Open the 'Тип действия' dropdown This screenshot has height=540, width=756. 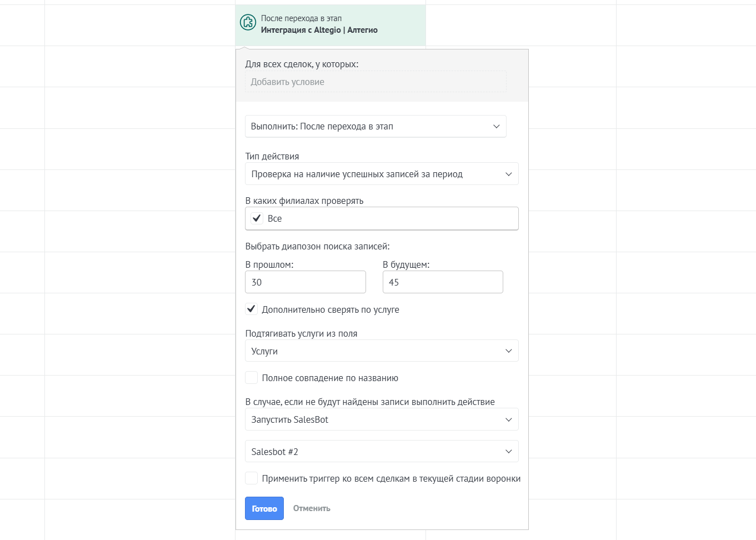[x=382, y=174]
